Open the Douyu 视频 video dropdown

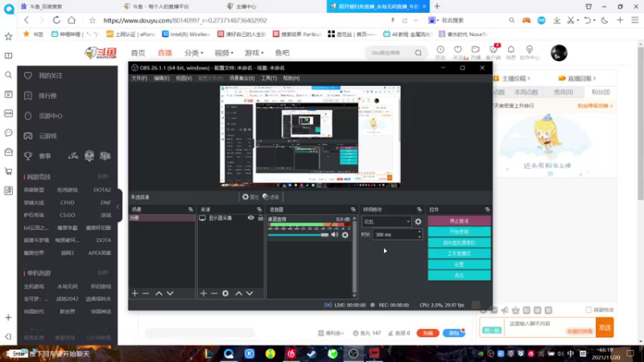pos(224,53)
